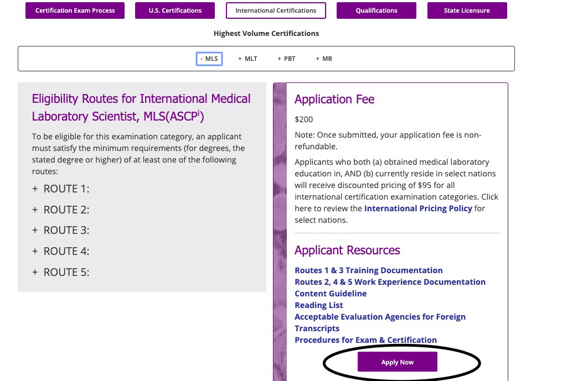Open Acceptable Evaluation Agencies for Foreign Transcripts
The width and height of the screenshot is (588, 381).
[x=380, y=322]
